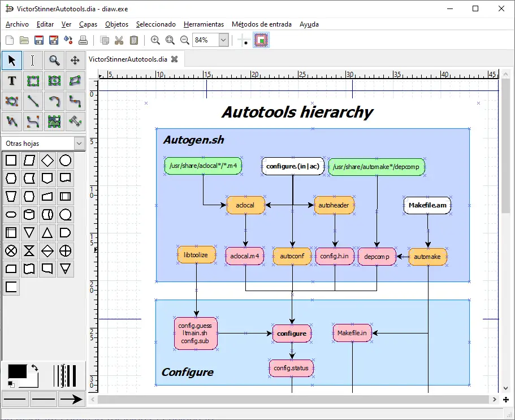Select the Text tool

tap(12, 81)
